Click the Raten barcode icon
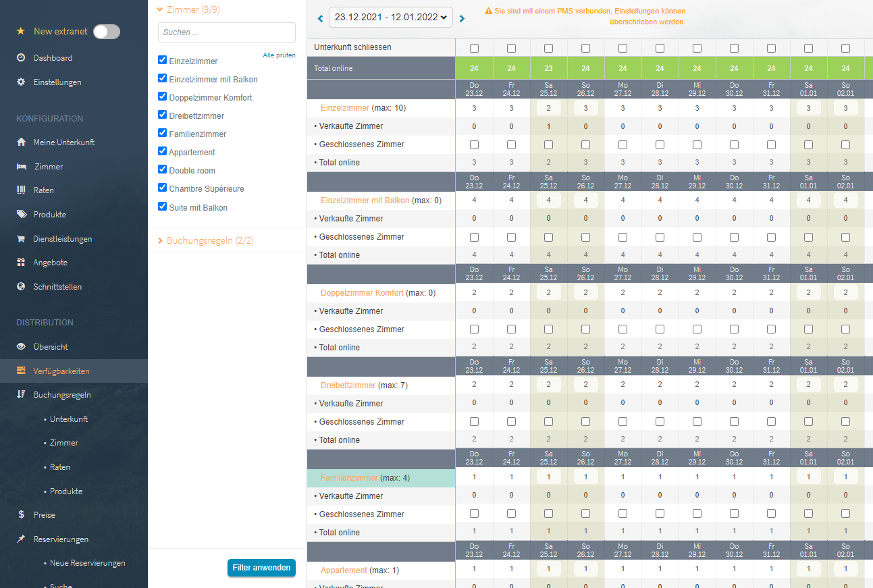The width and height of the screenshot is (873, 588). (21, 190)
